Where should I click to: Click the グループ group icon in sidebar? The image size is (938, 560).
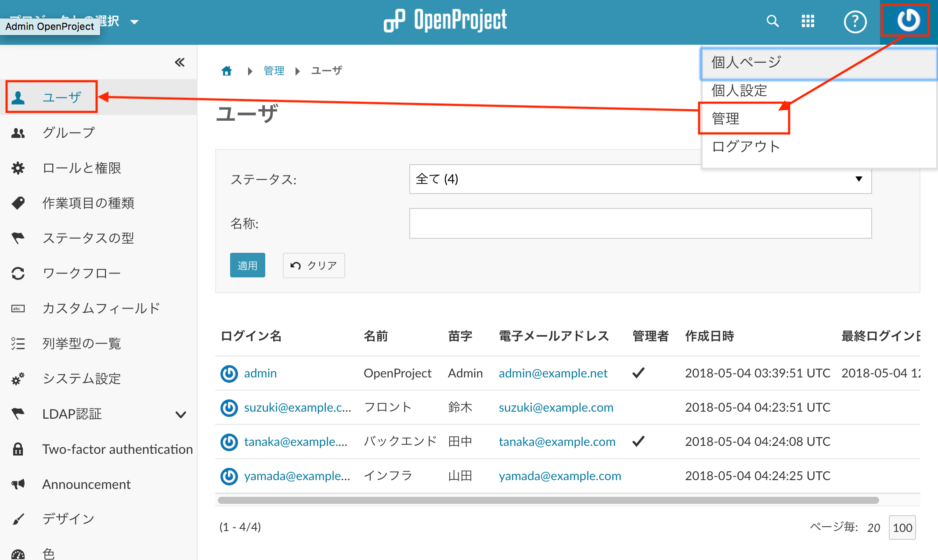pyautogui.click(x=18, y=133)
